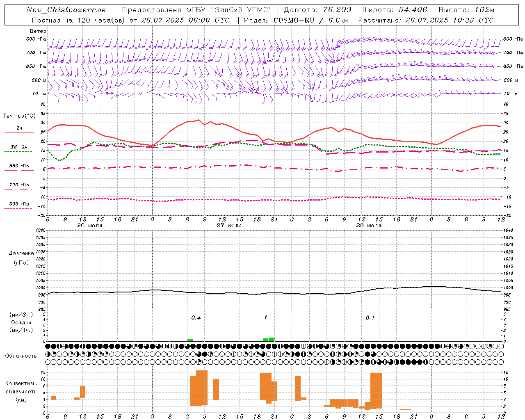Click the '28 июля' date label
Image resolution: width=525 pixels, height=420 pixels.
click(369, 226)
